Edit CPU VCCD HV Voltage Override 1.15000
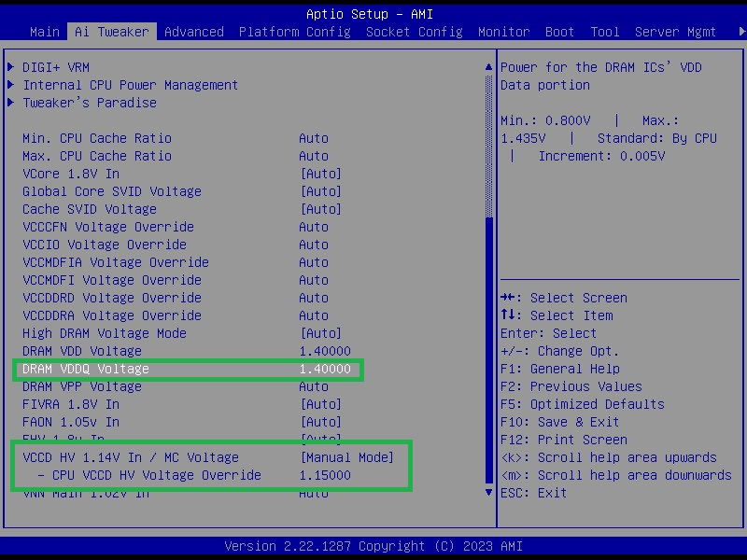This screenshot has width=747, height=560. (325, 475)
